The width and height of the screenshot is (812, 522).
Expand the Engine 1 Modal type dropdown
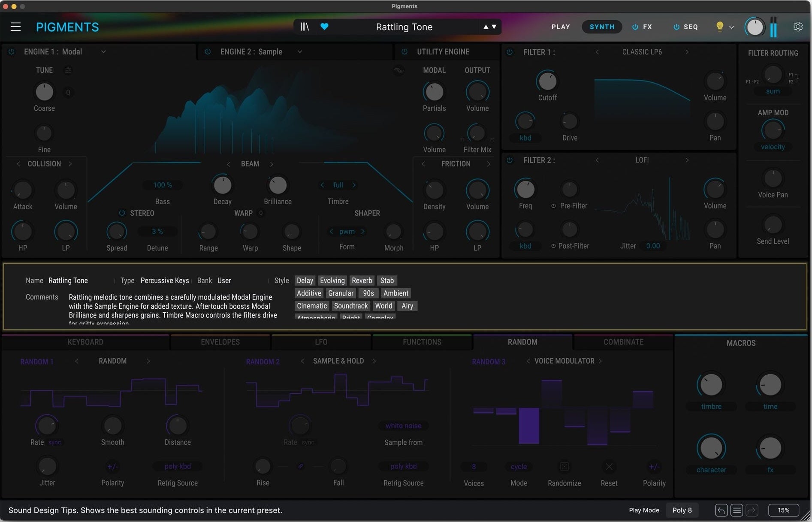(103, 52)
